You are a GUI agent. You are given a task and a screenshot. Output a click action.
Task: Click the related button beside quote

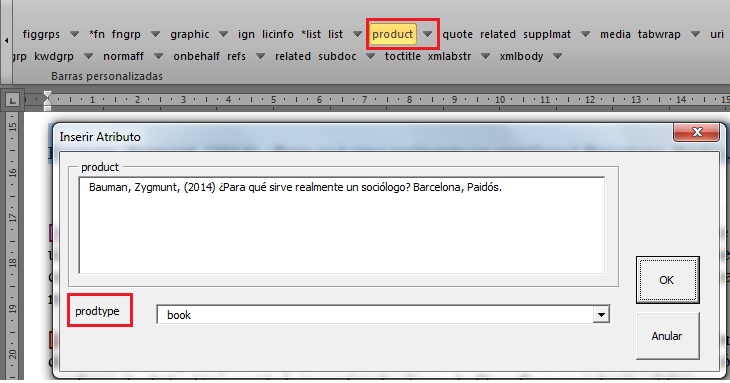pos(498,34)
